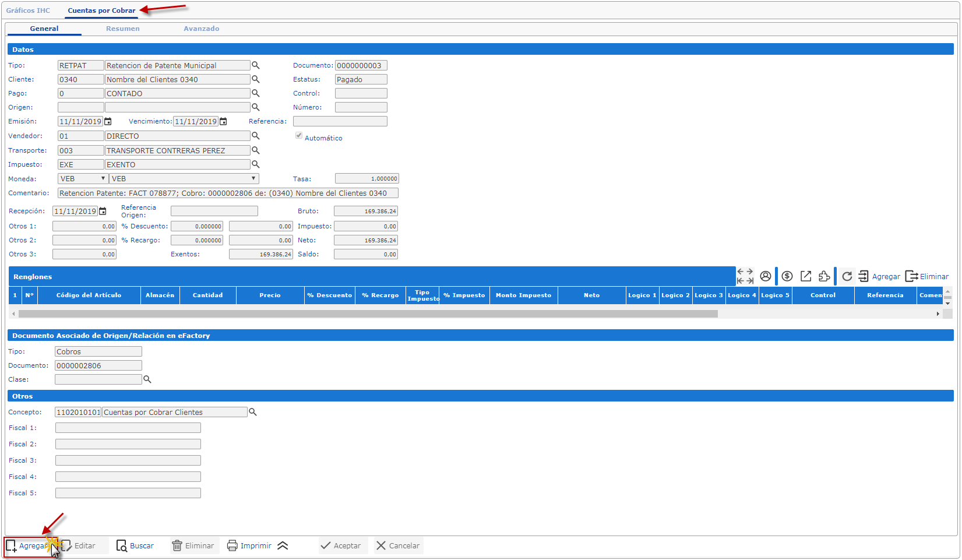Refresh the Renglones grid
This screenshot has height=560, width=962.
click(x=847, y=276)
